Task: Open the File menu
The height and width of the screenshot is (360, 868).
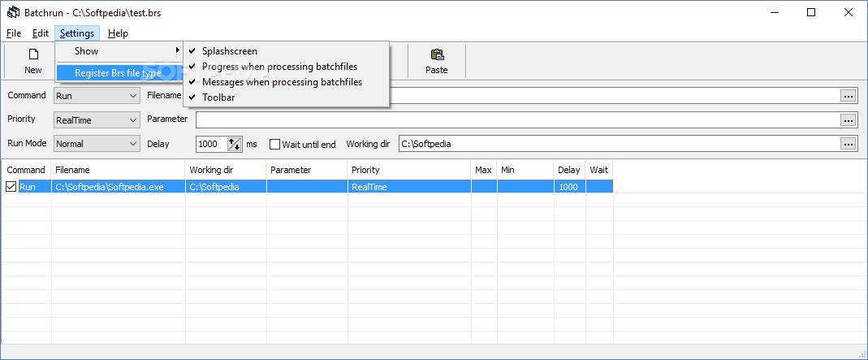Action: point(14,33)
